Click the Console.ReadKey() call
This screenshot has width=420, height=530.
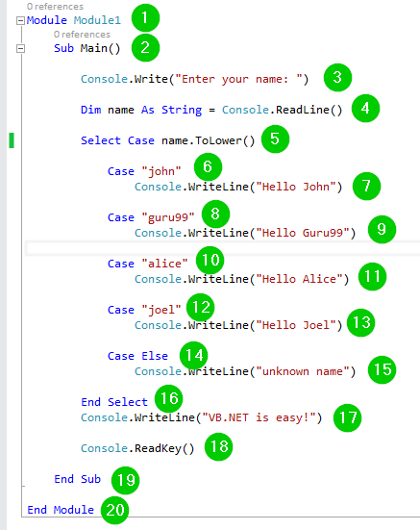point(137,448)
